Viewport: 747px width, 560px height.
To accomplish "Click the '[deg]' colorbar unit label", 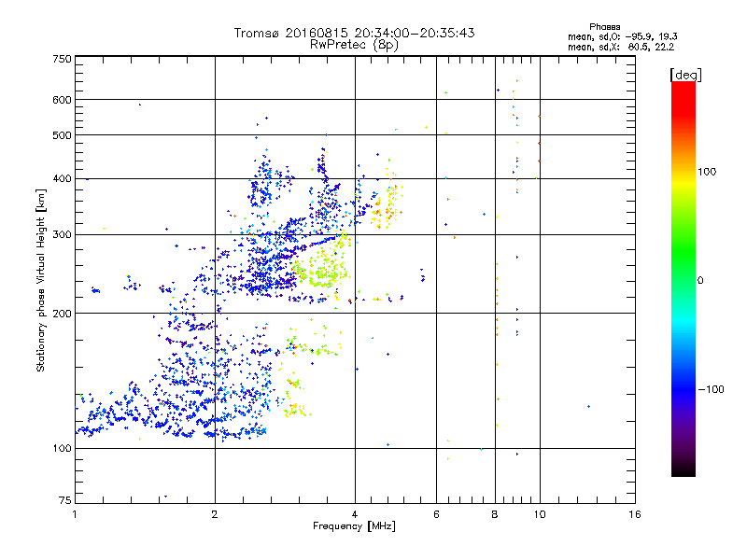I will 685,75.
